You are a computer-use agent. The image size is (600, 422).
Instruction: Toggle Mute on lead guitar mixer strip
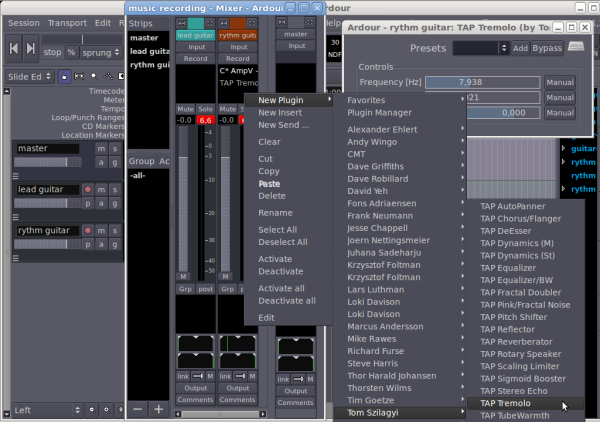tap(186, 109)
